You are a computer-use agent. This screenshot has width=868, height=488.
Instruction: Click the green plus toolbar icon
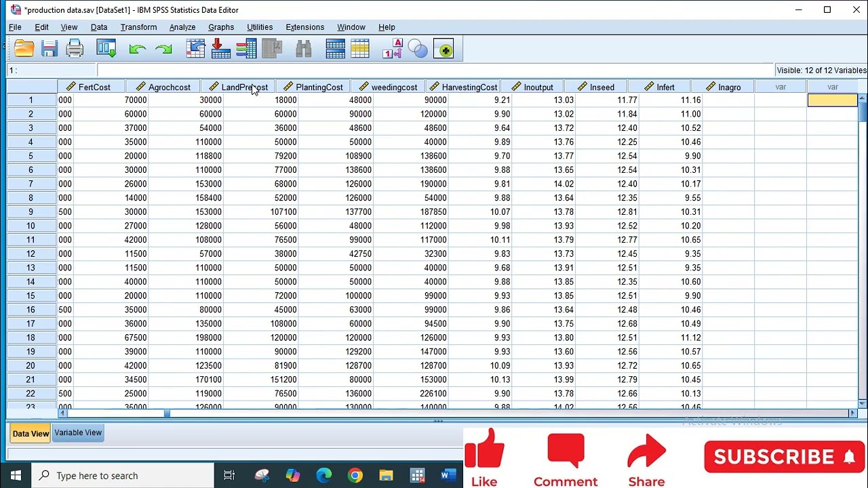[443, 49]
